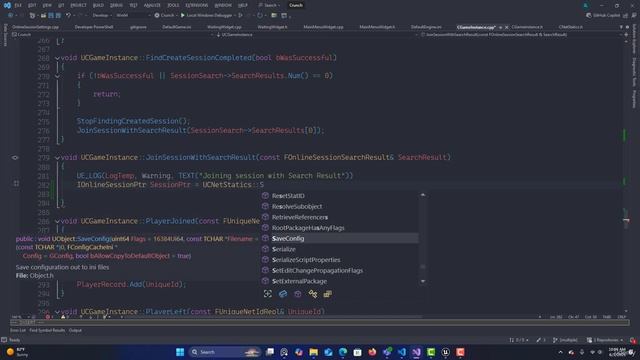Image resolution: width=640 pixels, height=360 pixels.
Task: Open repositories selector in status bar
Action: click(x=605, y=340)
